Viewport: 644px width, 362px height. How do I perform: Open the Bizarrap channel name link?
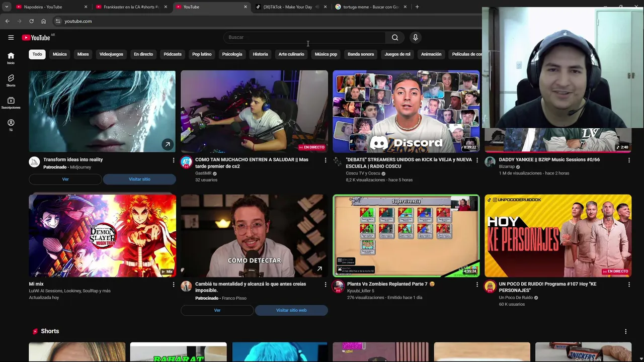(507, 167)
